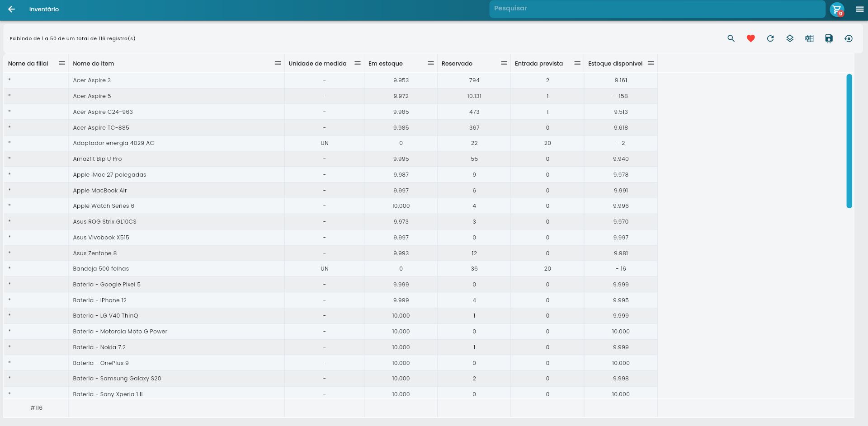Screen dimensions: 868x426
Task: Click the restore history icon
Action: click(x=849, y=38)
